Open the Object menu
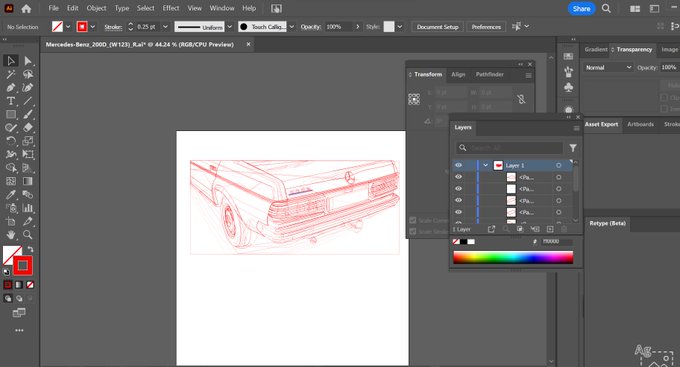The height and width of the screenshot is (367, 680). tap(96, 8)
